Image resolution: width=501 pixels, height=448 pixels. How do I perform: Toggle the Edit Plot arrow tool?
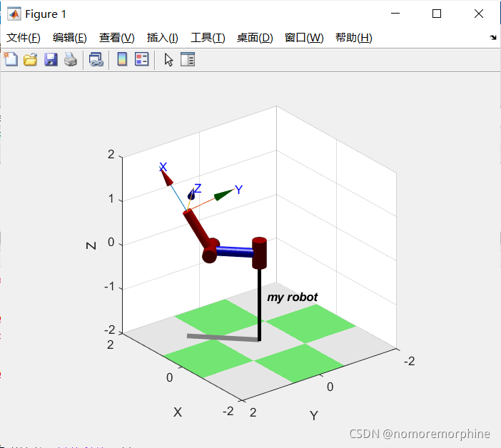pos(168,60)
